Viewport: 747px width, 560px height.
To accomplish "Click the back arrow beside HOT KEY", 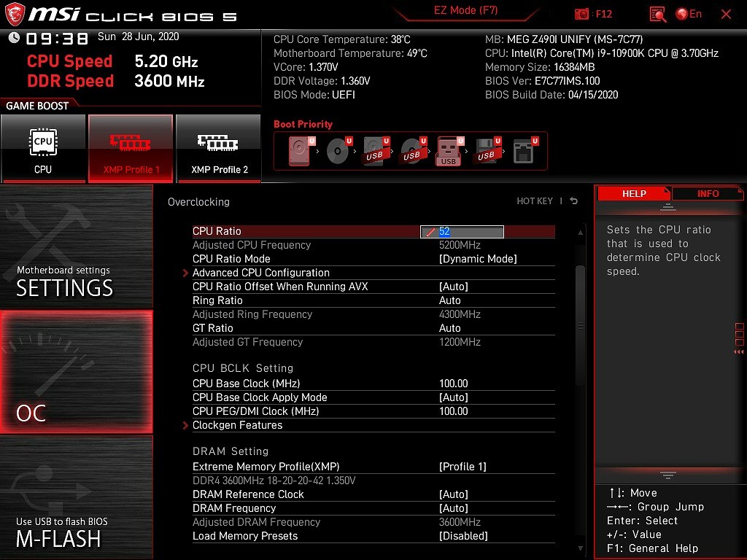I will click(x=574, y=201).
